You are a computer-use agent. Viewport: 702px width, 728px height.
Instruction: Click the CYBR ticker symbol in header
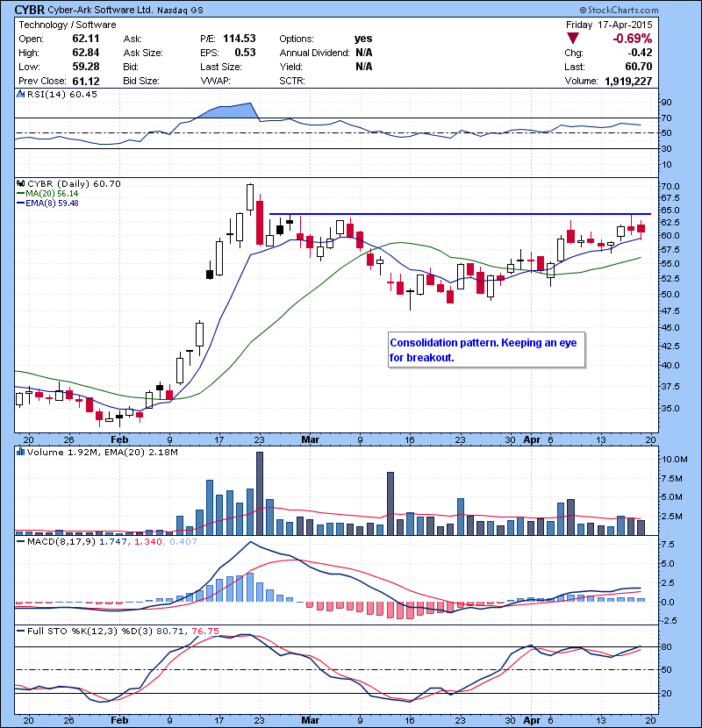[x=30, y=10]
